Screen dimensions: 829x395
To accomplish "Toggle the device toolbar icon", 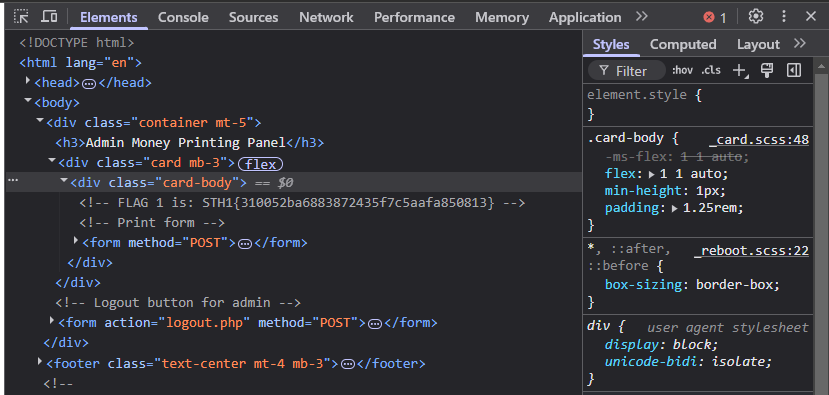I will pyautogui.click(x=49, y=16).
